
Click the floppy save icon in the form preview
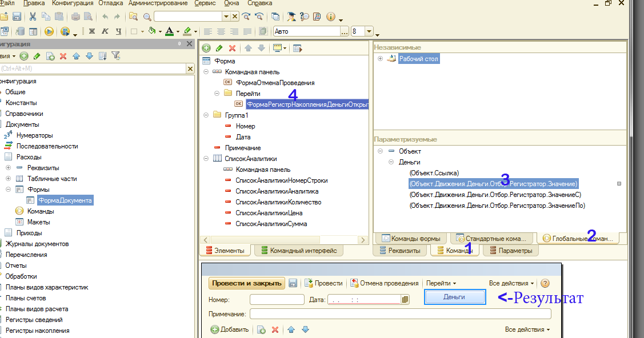point(293,283)
